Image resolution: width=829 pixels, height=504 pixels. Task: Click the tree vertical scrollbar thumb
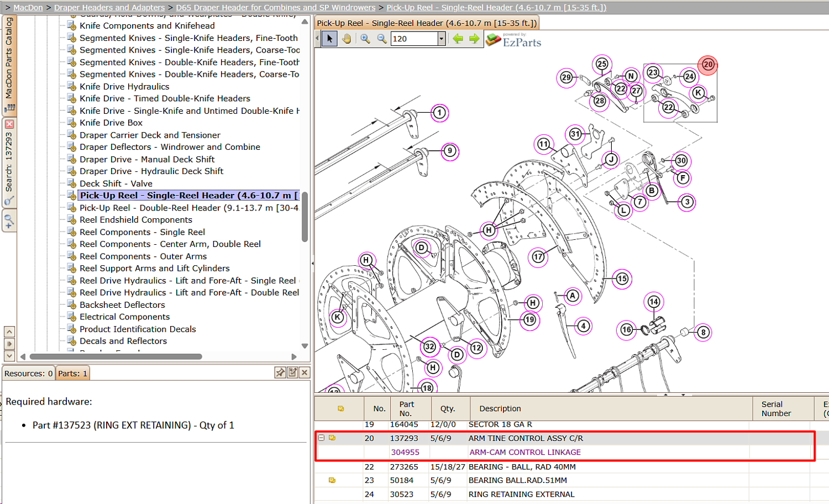[305, 217]
